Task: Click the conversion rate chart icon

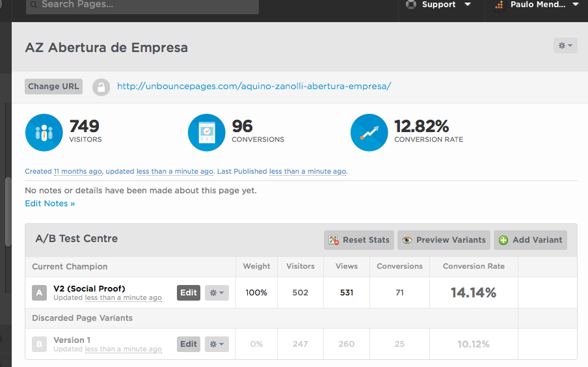Action: [369, 133]
